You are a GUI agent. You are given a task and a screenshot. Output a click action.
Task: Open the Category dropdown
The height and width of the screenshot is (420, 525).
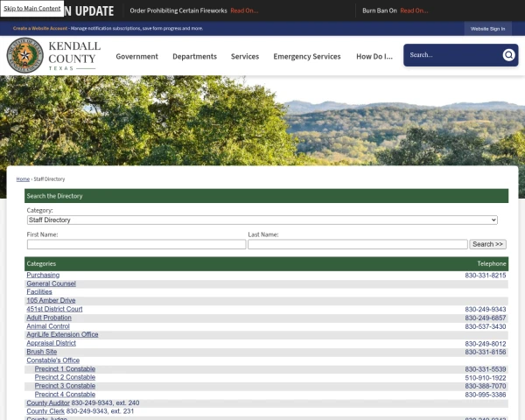262,220
